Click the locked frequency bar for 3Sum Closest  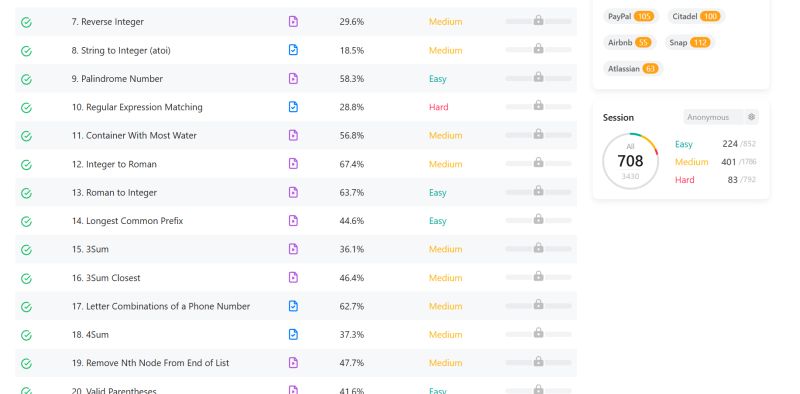(538, 277)
